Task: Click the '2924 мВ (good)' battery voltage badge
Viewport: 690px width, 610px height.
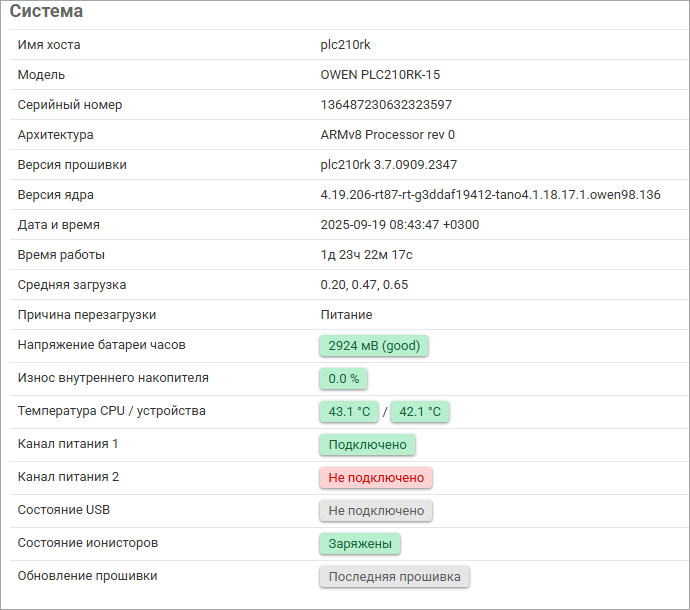Action: tap(374, 346)
